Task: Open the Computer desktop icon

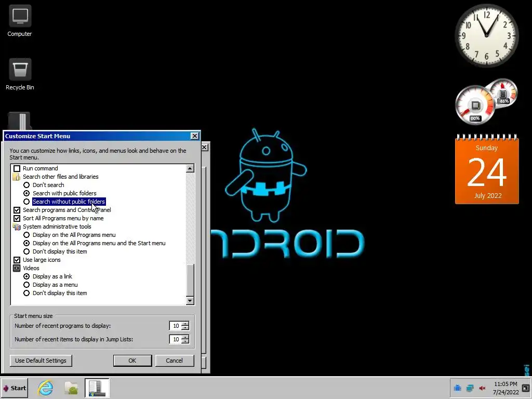Action: click(x=20, y=21)
